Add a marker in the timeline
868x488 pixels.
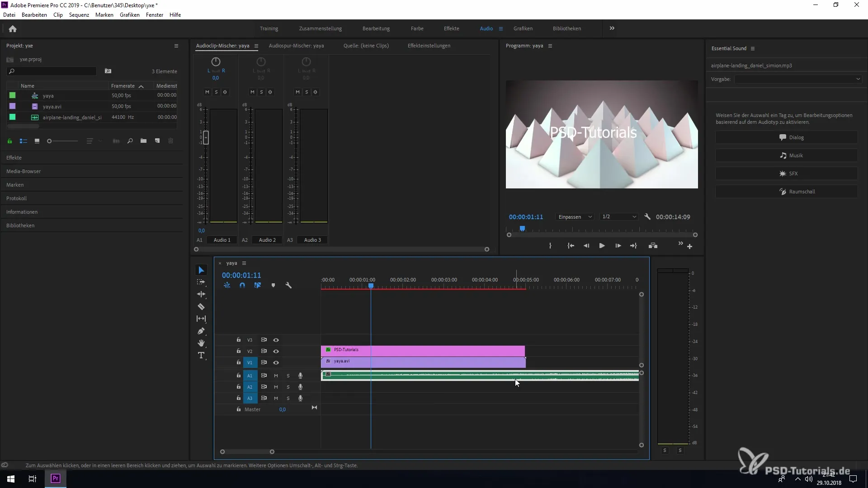click(x=273, y=286)
